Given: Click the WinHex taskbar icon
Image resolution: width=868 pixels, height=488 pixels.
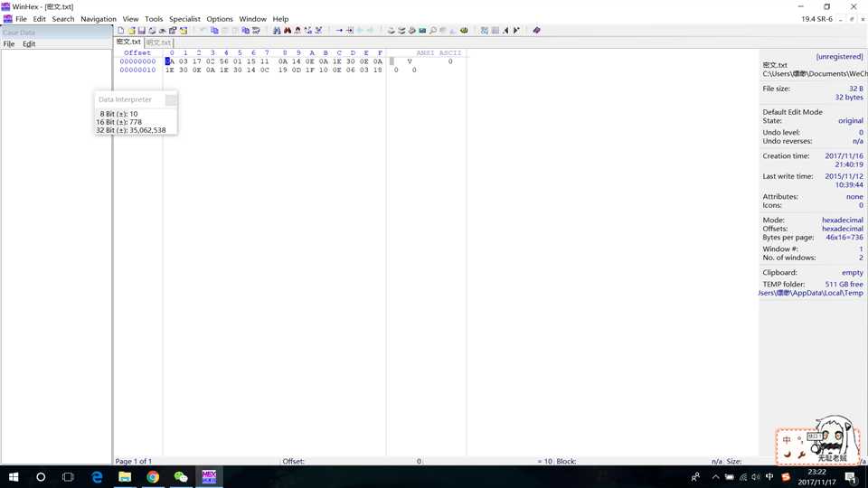Looking at the screenshot, I should tap(209, 476).
